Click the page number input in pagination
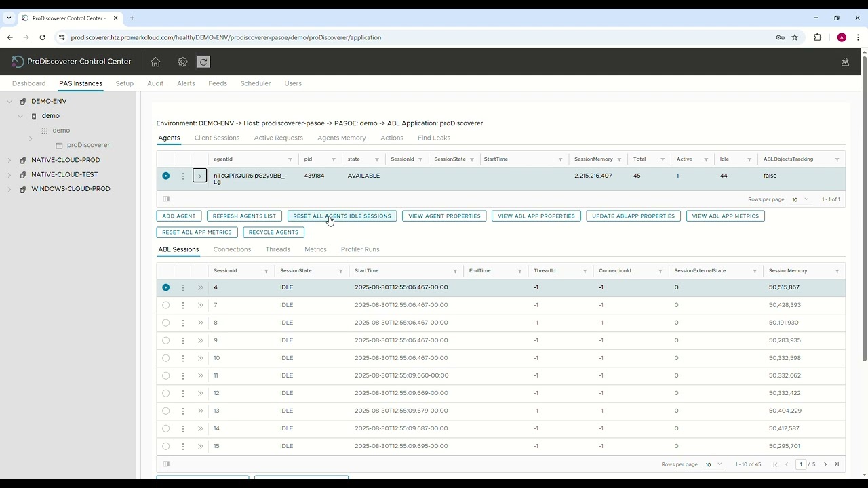 click(801, 464)
